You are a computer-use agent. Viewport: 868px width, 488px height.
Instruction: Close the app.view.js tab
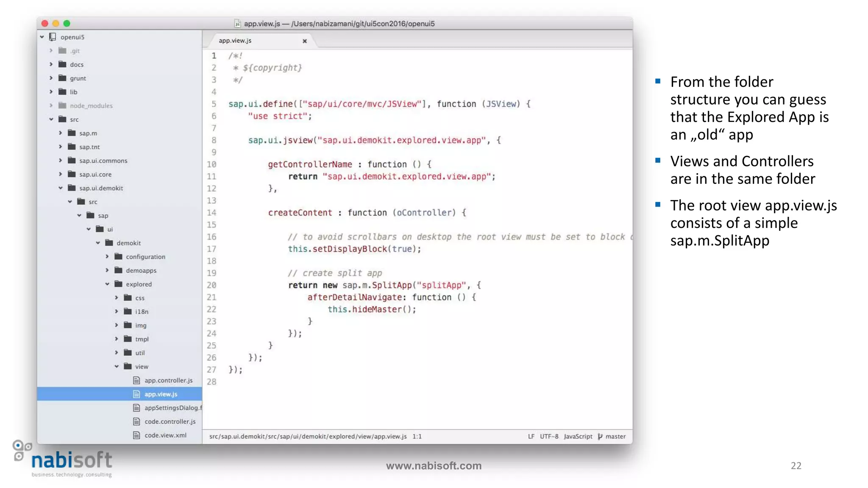(x=304, y=41)
